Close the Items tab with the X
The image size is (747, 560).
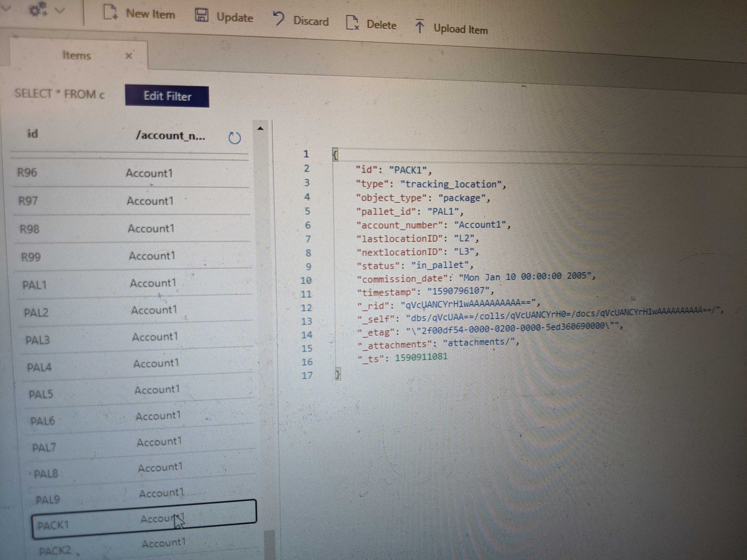[x=129, y=56]
